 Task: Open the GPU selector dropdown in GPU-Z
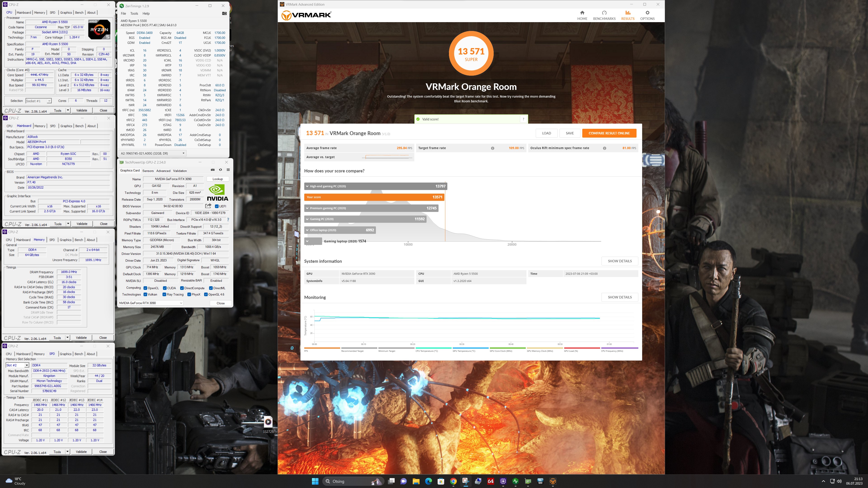tap(151, 303)
